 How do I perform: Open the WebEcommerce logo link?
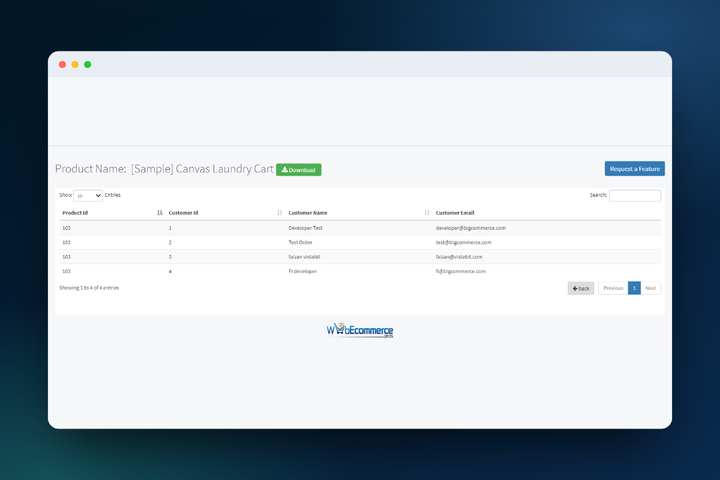click(360, 330)
